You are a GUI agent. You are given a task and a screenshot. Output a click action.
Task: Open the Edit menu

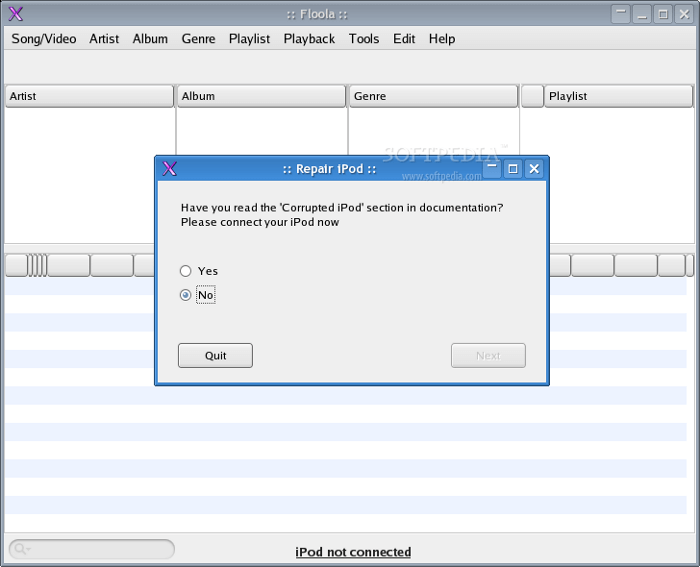[x=404, y=39]
